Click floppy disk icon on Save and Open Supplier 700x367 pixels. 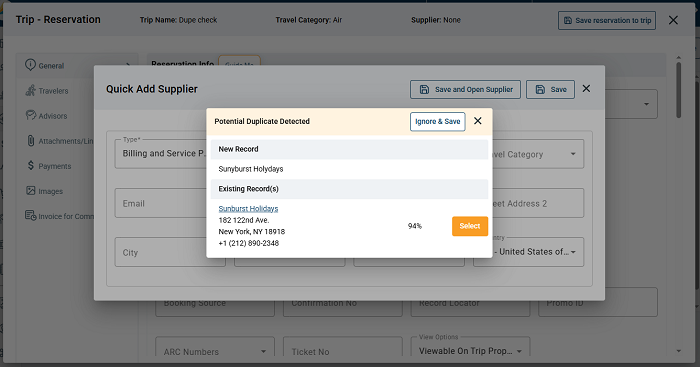point(424,89)
